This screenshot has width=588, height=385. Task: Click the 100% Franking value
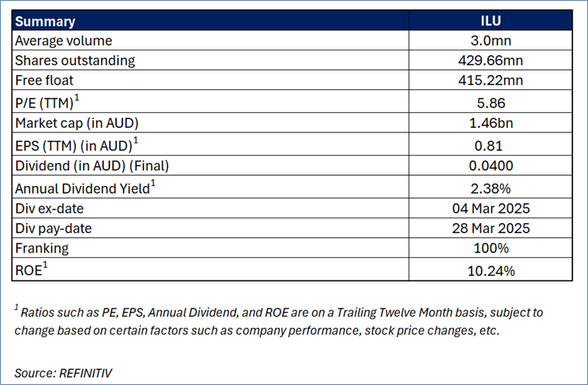click(x=491, y=248)
